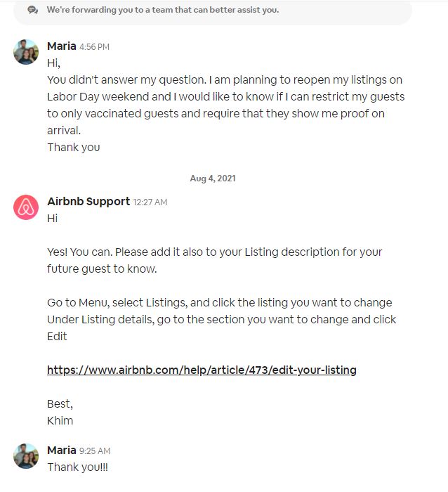Click the 'Thank you!!!' message text

pos(77,467)
